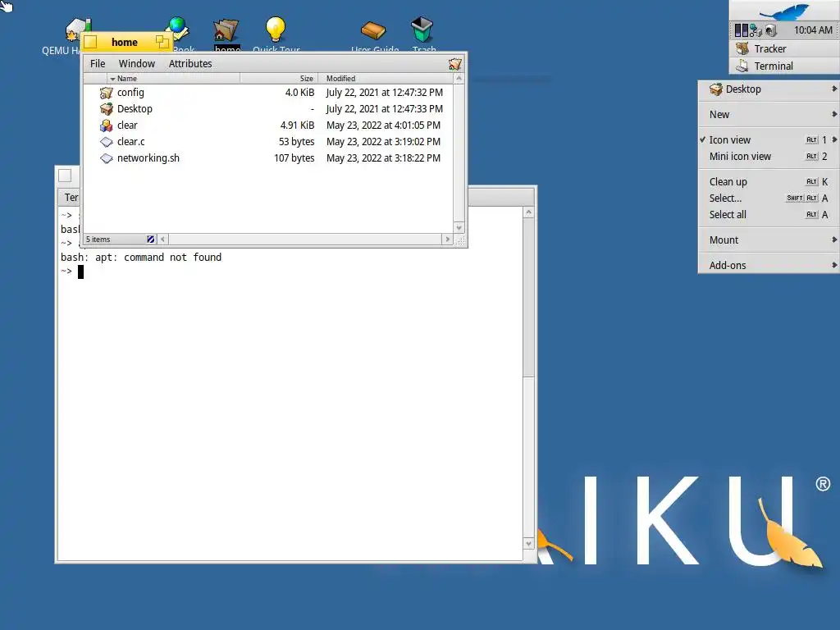This screenshot has height=630, width=840.
Task: Expand the New submenu
Action: click(769, 115)
